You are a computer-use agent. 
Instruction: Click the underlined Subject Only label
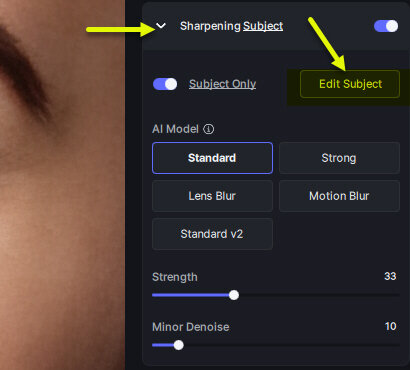(223, 84)
